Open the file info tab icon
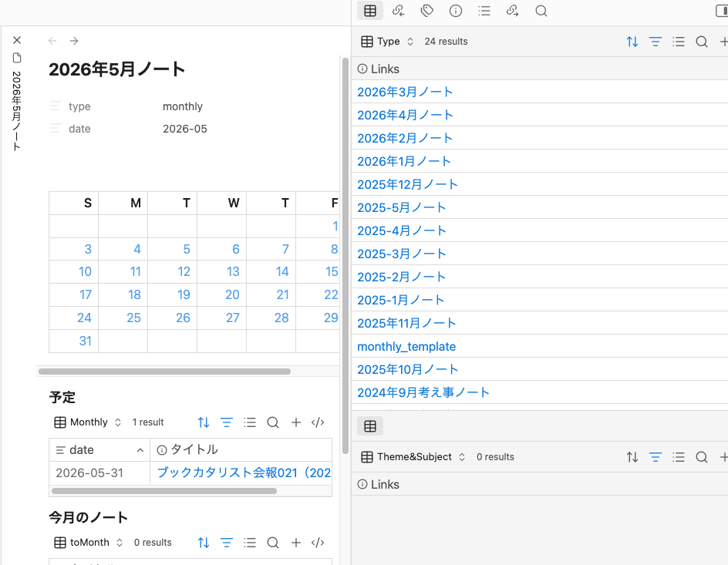Viewport: 728px width, 565px height. [x=456, y=11]
